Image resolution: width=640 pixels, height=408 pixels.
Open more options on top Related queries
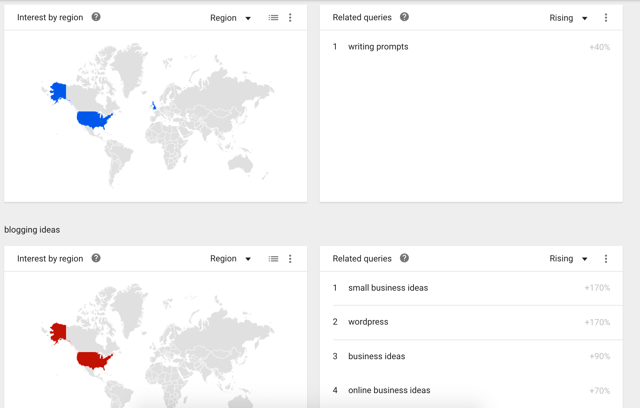(x=606, y=18)
